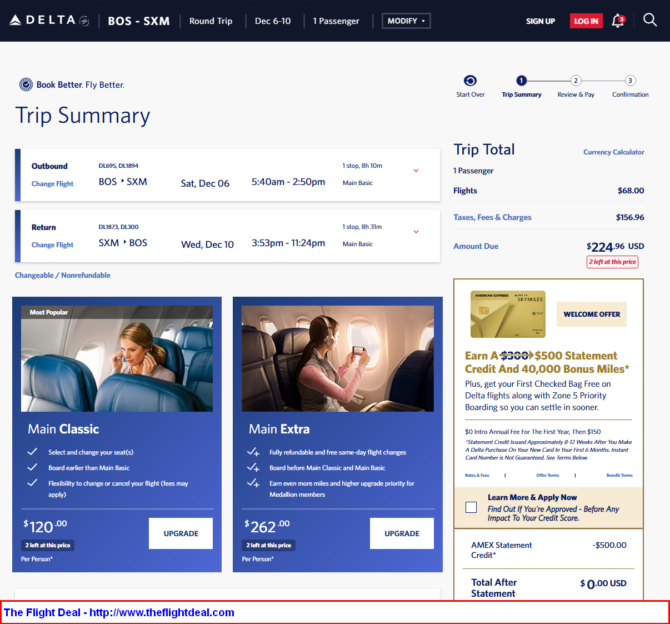Open the Rates & Fees link

click(476, 476)
